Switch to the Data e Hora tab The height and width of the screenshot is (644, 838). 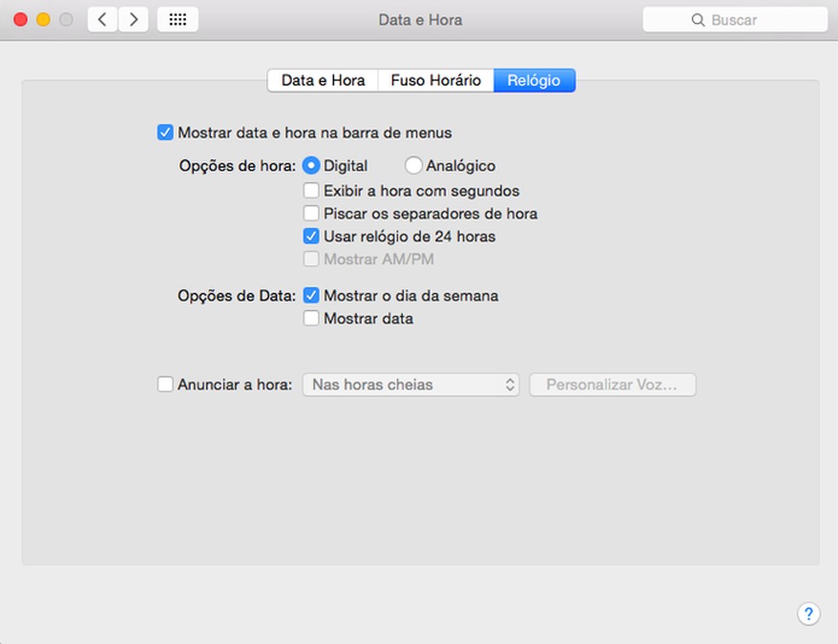pos(323,80)
